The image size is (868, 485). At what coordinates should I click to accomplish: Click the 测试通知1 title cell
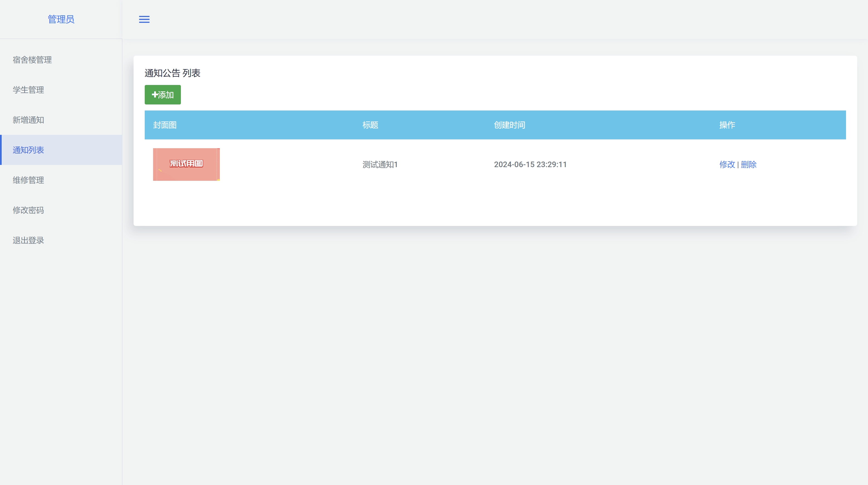tap(380, 164)
